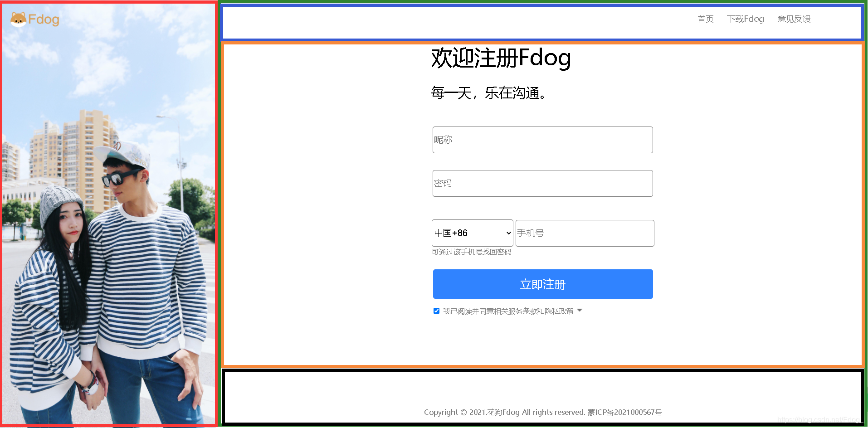Click the 下载Fdog navigation link

click(x=745, y=19)
